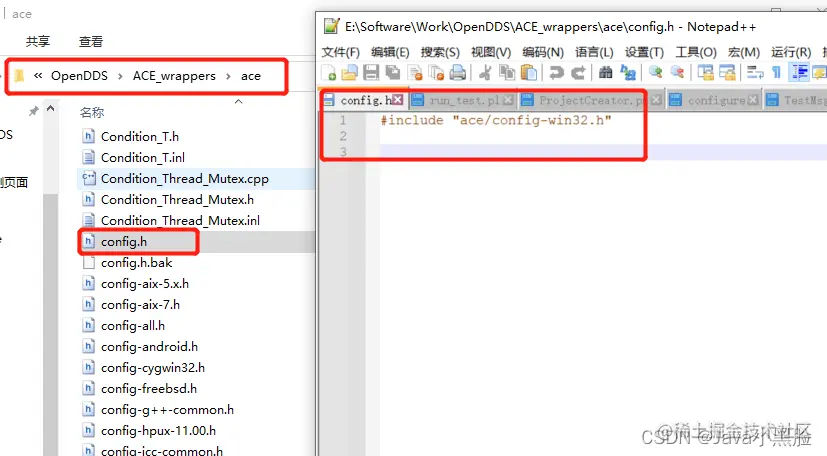Screen dimensions: 827x456
Task: Open the 文件(F) menu
Action: coord(341,52)
